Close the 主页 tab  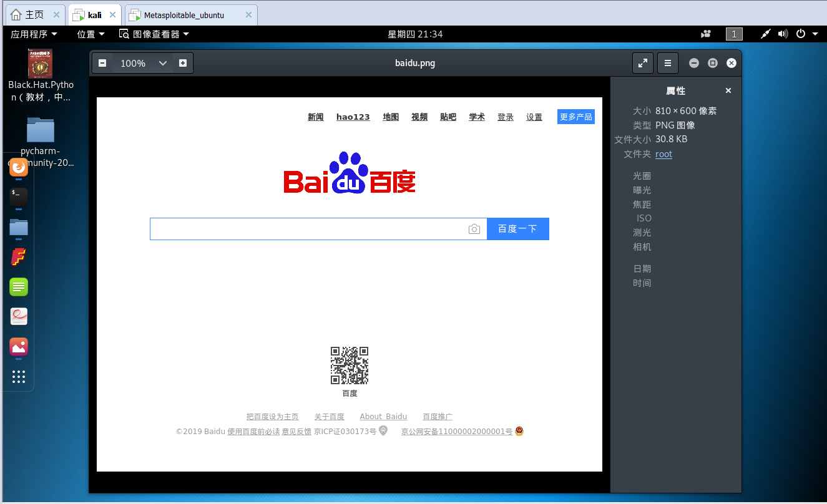57,15
